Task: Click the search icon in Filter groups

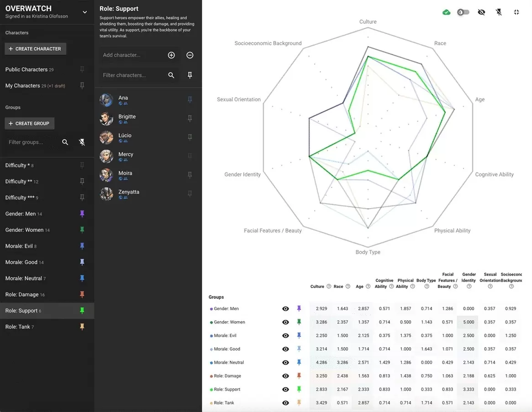Action: coord(65,142)
